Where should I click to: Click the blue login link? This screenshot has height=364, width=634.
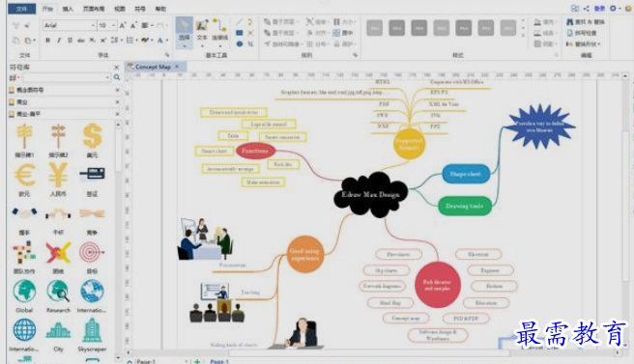pyautogui.click(x=599, y=9)
